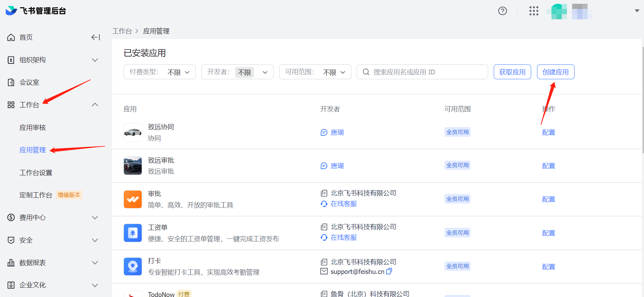Open the 开发者 filter dropdown

tap(237, 72)
